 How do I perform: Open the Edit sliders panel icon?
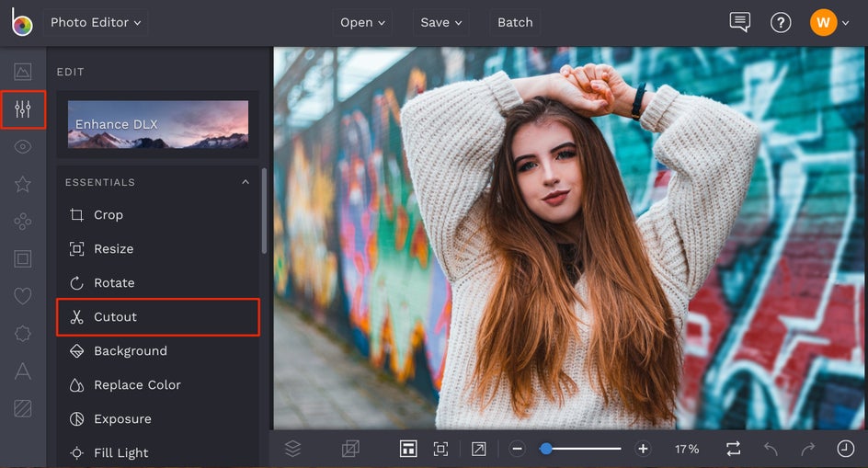tap(23, 110)
